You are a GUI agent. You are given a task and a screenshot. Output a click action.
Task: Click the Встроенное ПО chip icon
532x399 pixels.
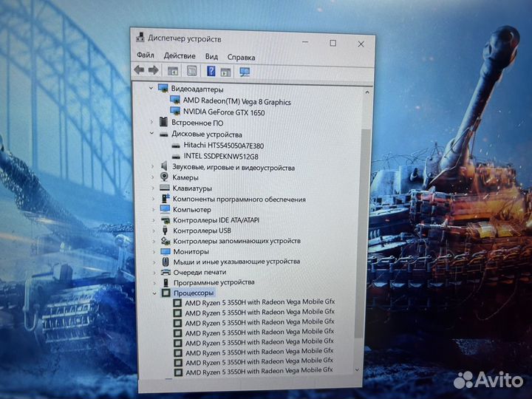pos(163,121)
